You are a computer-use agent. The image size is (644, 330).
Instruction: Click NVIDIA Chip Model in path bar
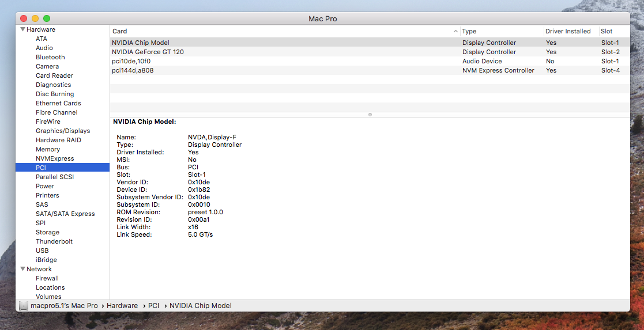pos(201,306)
